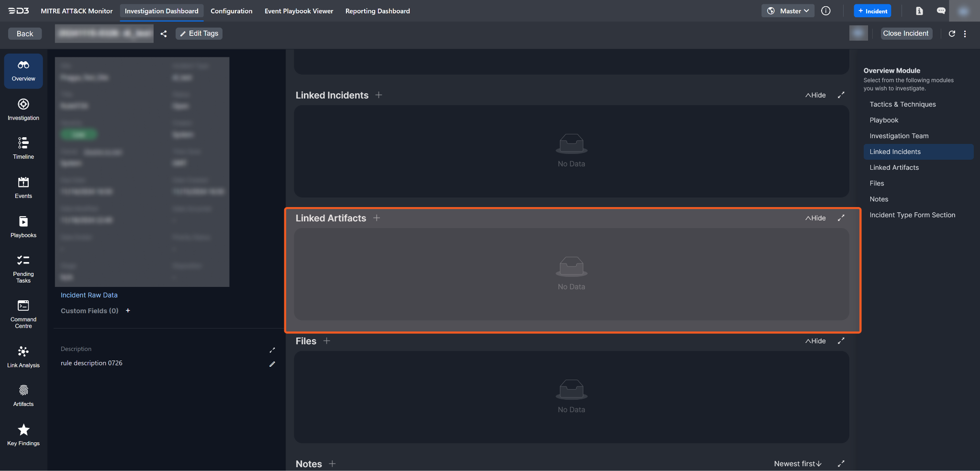980x471 pixels.
Task: Hide the Linked Incidents section
Action: tap(815, 95)
